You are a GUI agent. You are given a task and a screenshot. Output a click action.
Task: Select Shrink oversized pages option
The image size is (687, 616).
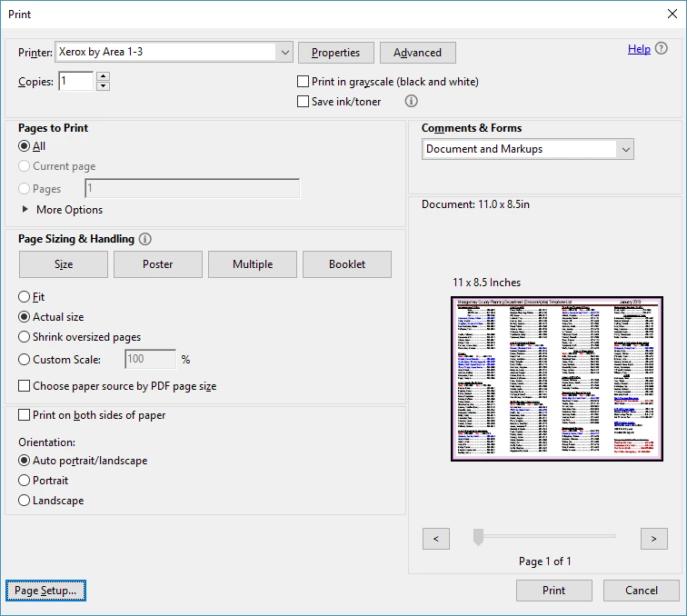25,336
